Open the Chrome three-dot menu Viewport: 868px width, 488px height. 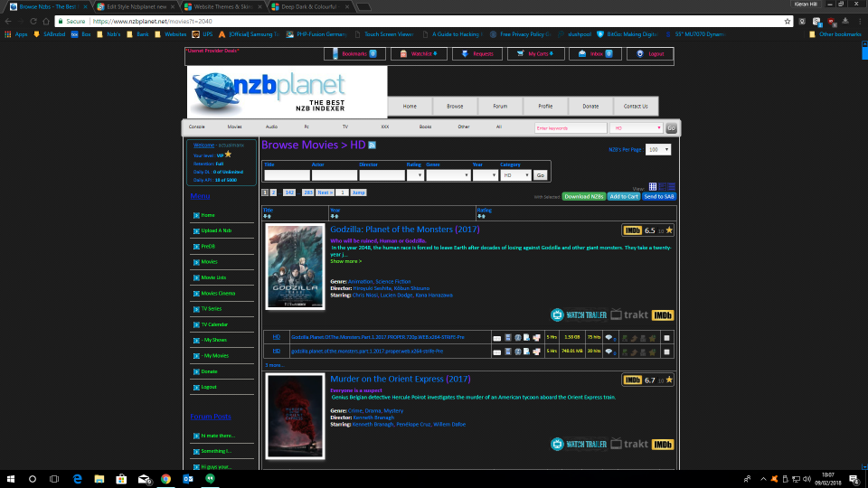point(860,21)
